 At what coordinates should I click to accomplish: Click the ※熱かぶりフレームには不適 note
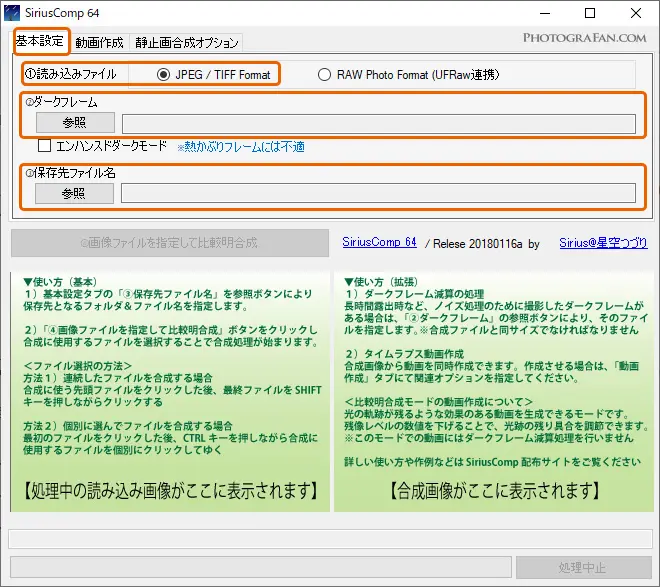(241, 147)
